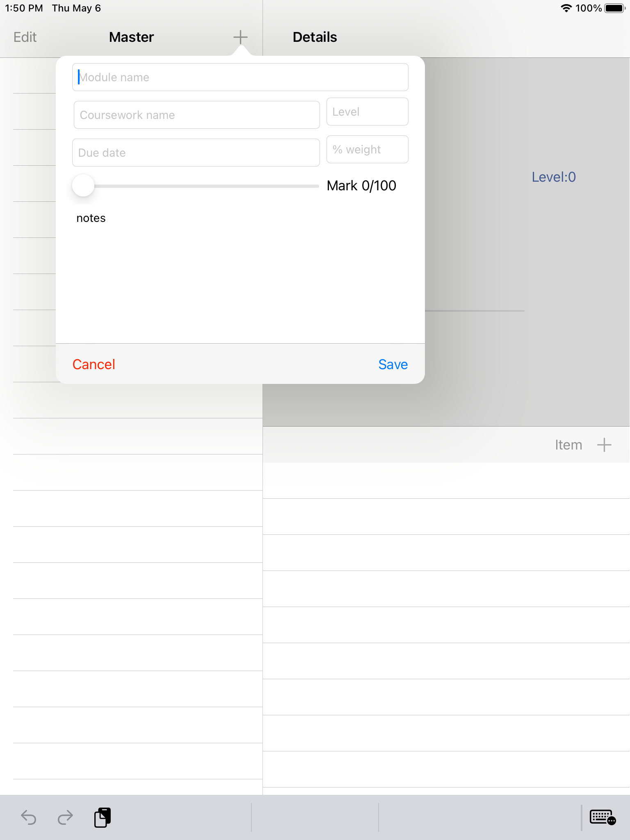Cancel the new coursework popover
Viewport: 630px width, 840px height.
[94, 364]
